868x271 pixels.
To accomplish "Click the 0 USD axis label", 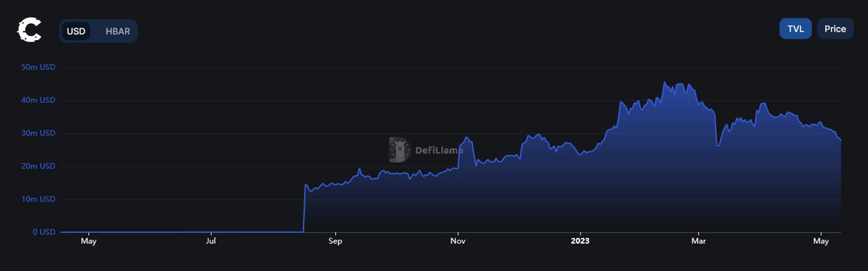I will 44,232.
